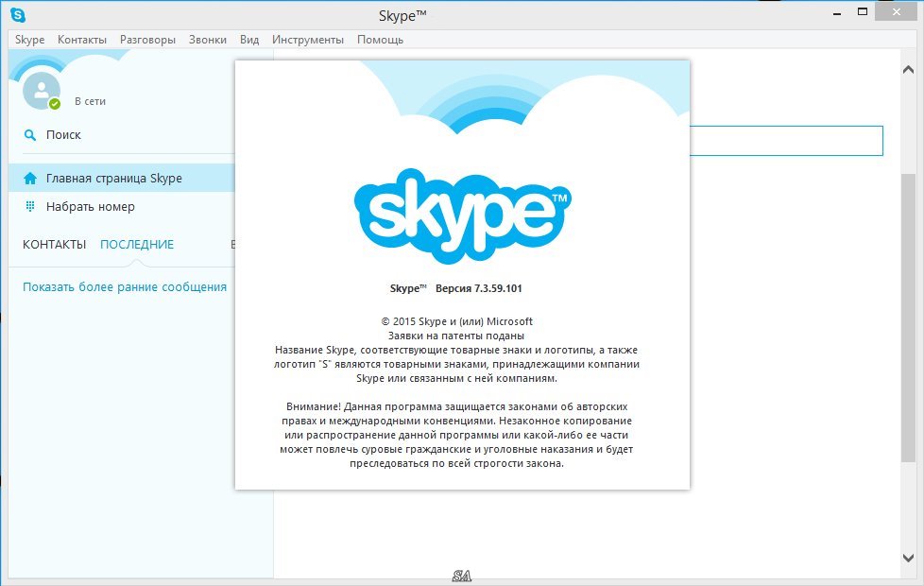Click Показать более ранние сообщения link
This screenshot has height=586, width=924.
(125, 287)
